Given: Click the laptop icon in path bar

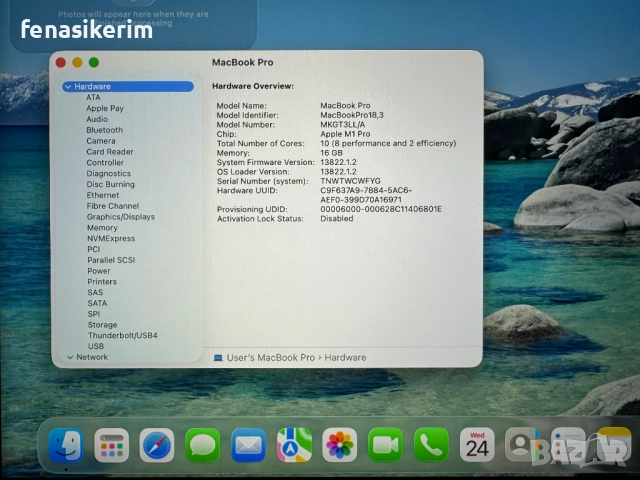Looking at the screenshot, I should (218, 358).
